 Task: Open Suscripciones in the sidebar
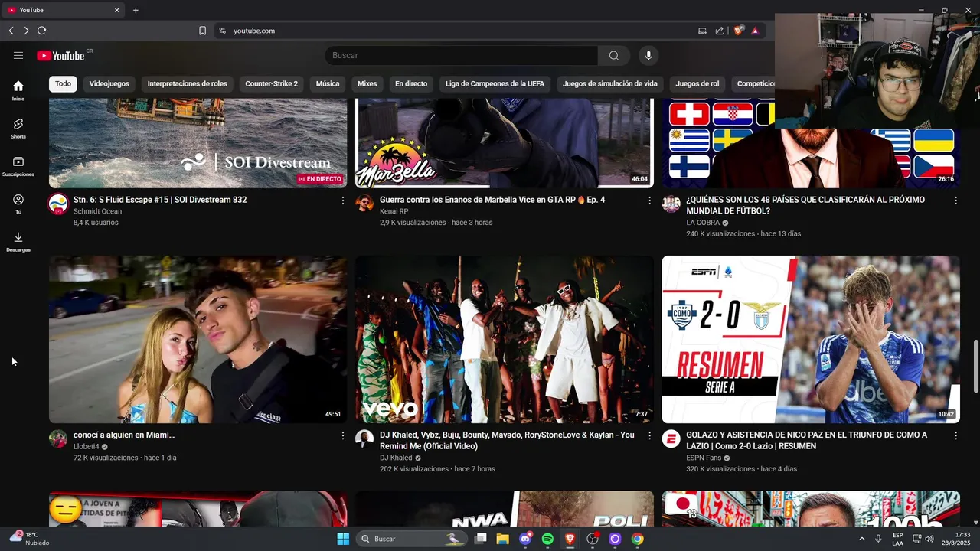[18, 166]
